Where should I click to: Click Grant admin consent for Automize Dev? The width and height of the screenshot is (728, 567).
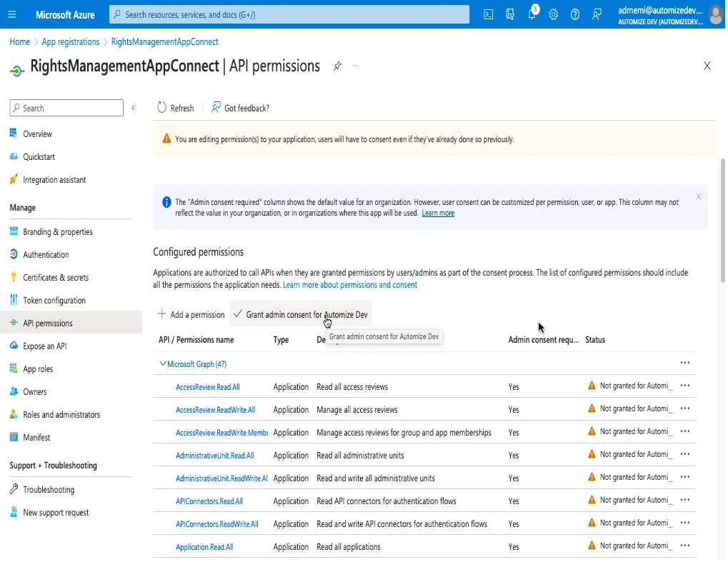tap(301, 314)
